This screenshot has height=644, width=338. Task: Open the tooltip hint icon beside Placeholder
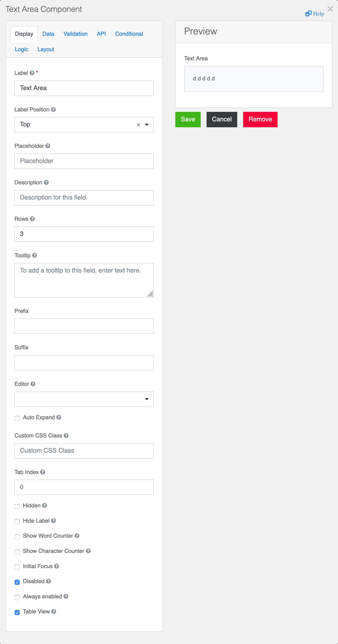[48, 146]
